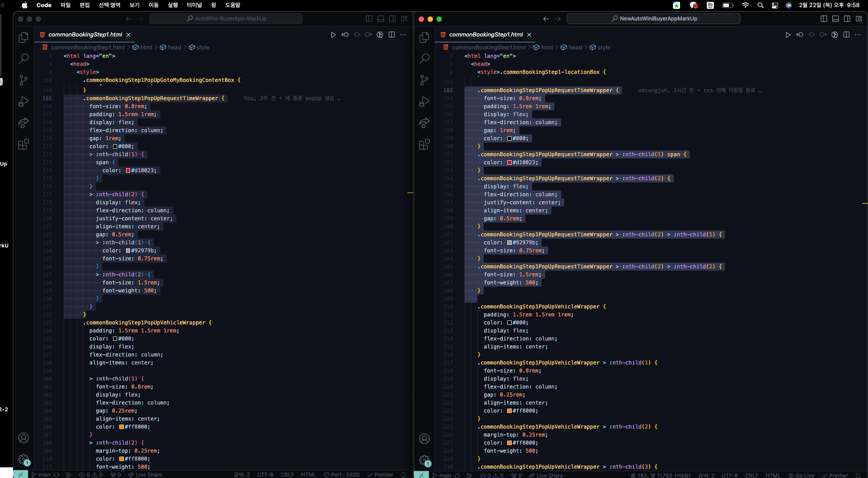
Task: Open color picker for #d10023 in left editor
Action: (128, 170)
